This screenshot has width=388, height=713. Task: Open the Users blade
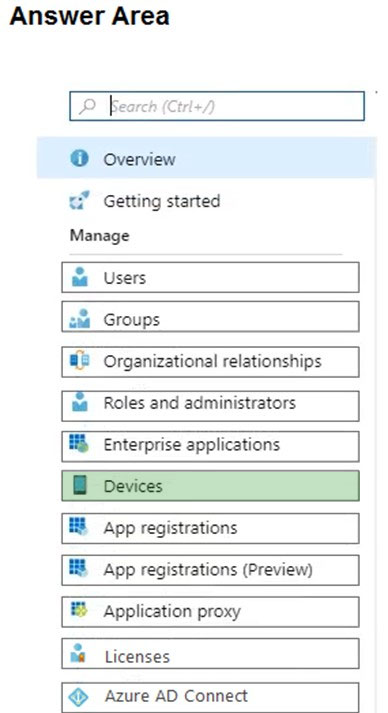coord(210,277)
